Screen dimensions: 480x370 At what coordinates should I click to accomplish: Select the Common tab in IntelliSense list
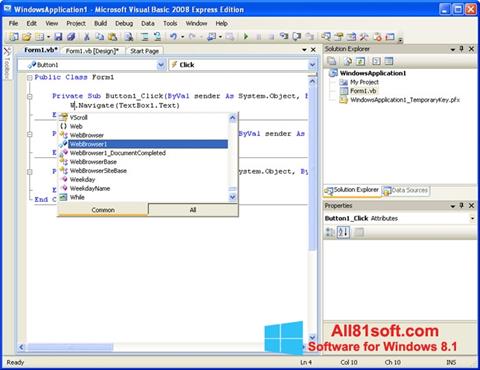pos(103,210)
